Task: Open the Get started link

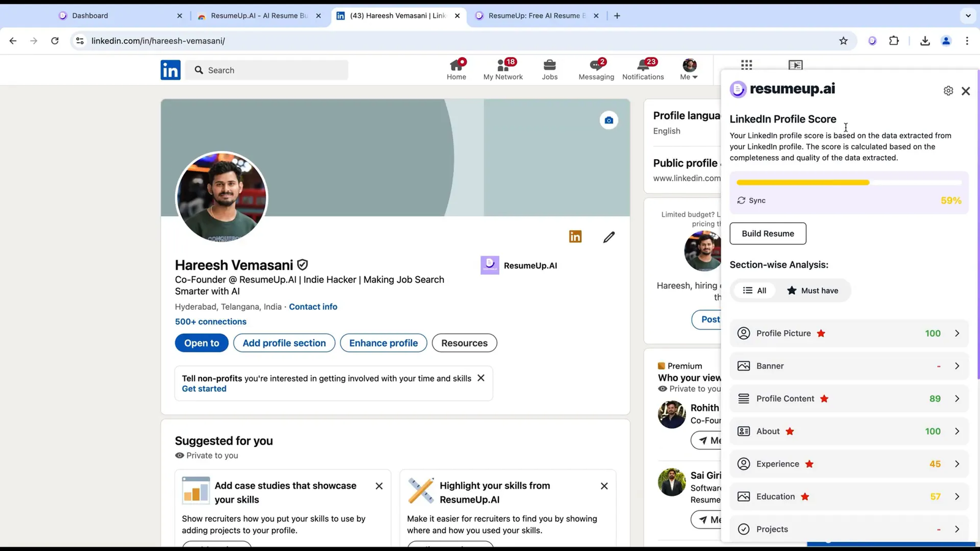Action: 204,389
